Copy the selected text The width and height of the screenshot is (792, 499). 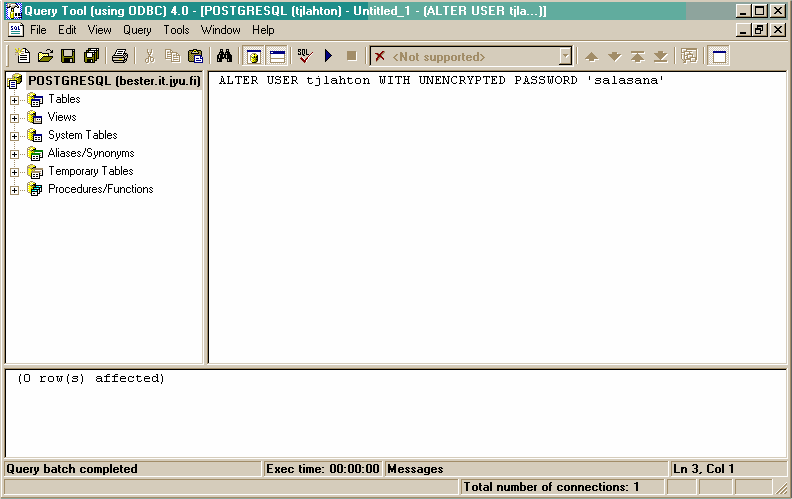tap(172, 56)
